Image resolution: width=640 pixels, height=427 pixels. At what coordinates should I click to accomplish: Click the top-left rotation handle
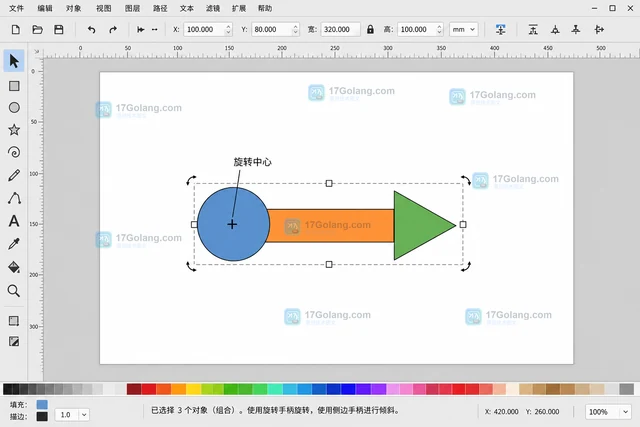pos(191,180)
